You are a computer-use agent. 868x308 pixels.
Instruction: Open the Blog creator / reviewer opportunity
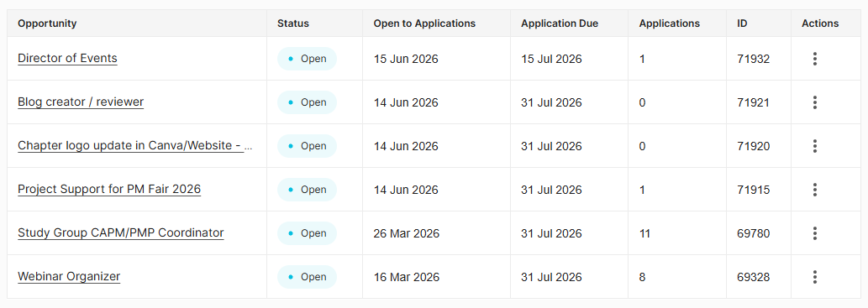pos(81,102)
